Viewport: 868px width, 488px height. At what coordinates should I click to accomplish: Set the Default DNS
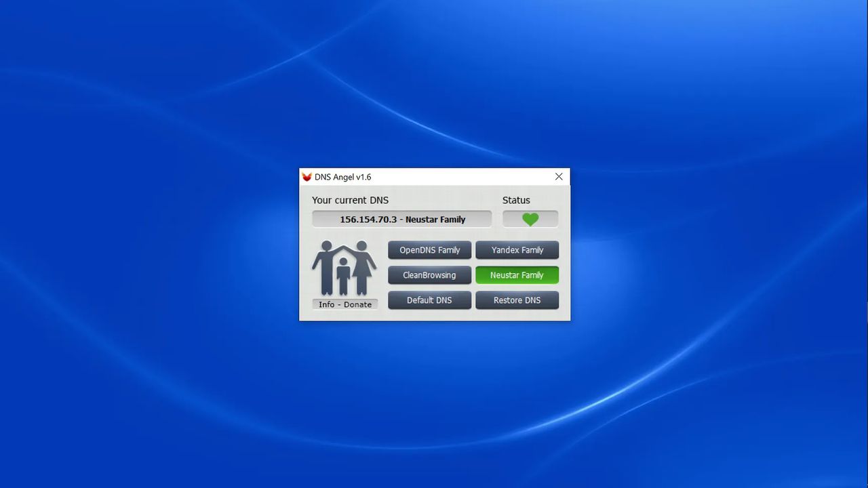click(430, 300)
